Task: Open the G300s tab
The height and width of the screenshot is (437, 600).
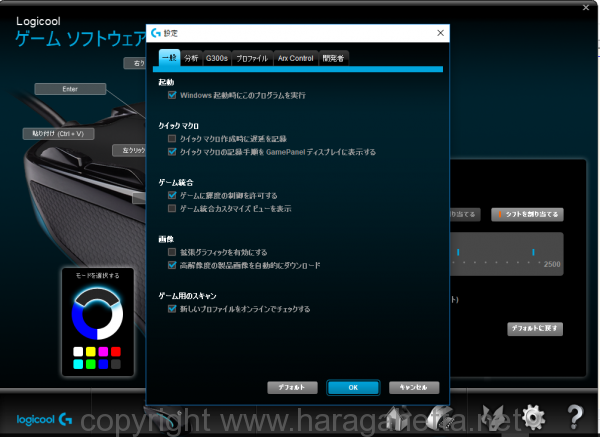Action: coord(217,59)
